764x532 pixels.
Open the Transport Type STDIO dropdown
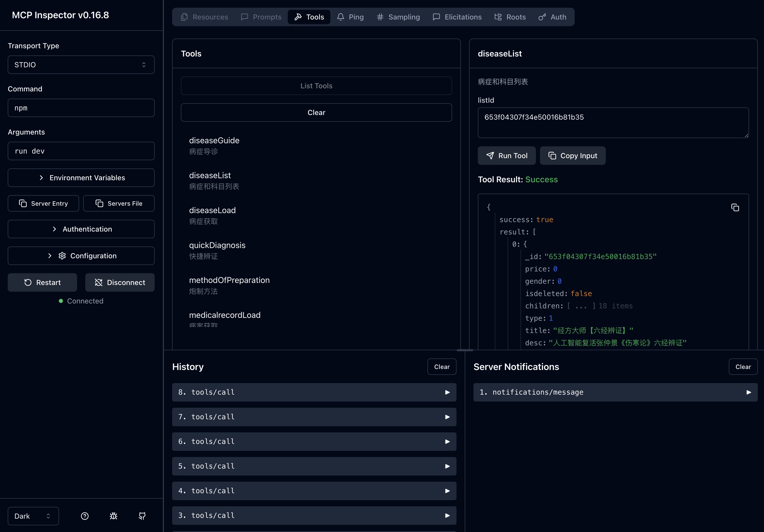[x=81, y=64]
